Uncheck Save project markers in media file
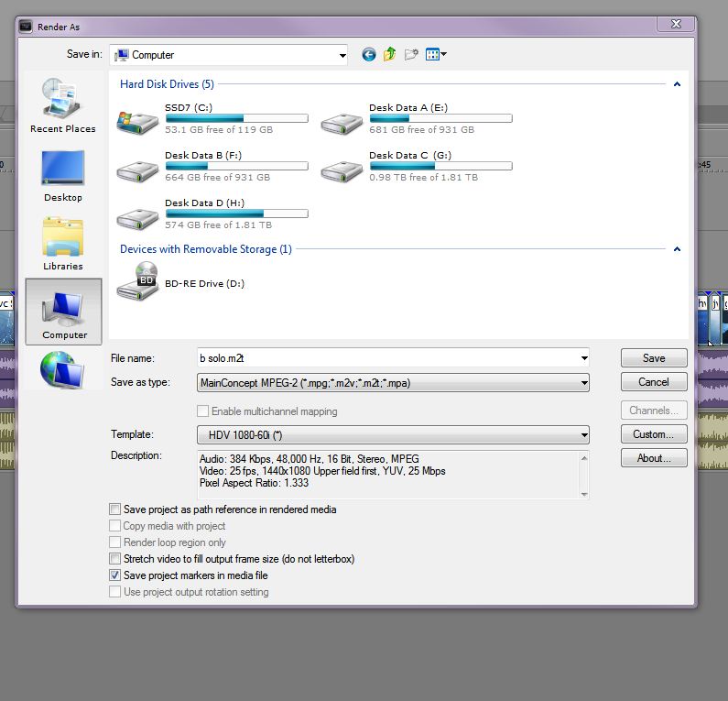728x701 pixels. coord(114,575)
